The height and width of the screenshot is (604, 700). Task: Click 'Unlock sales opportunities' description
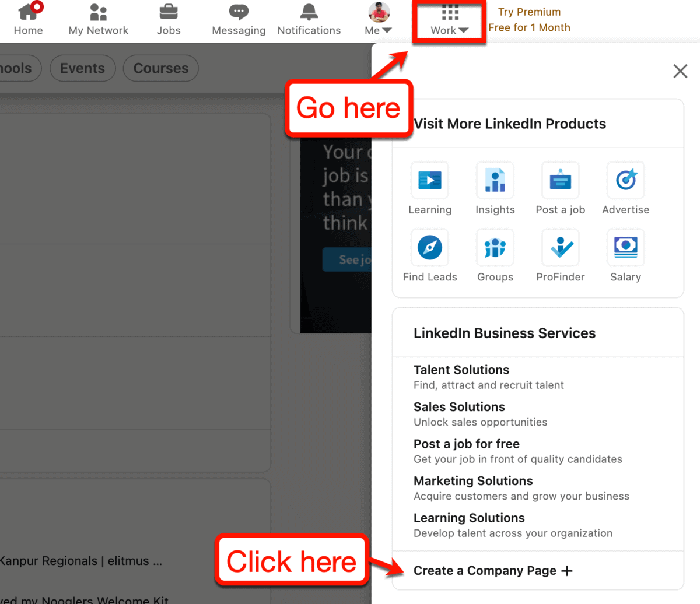point(481,422)
